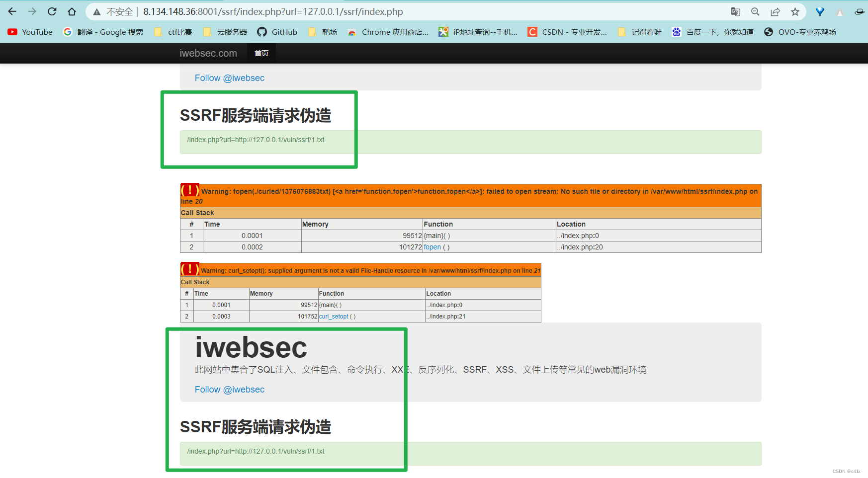Click the 0.0003 time cell
The image size is (868, 478).
(221, 317)
